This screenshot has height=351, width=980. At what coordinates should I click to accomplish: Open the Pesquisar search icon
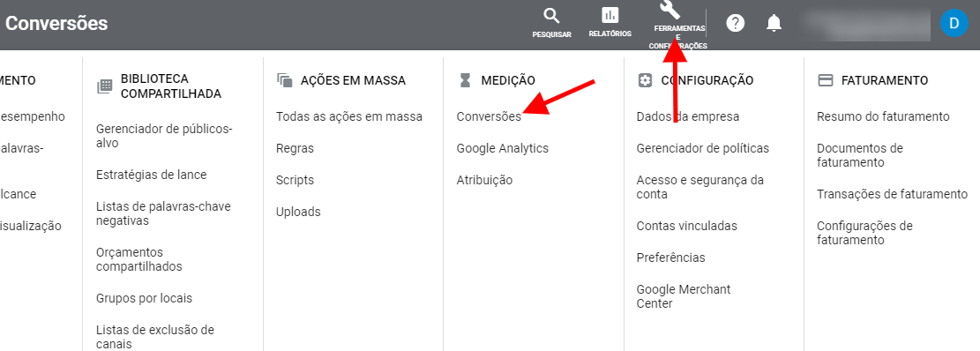(551, 16)
